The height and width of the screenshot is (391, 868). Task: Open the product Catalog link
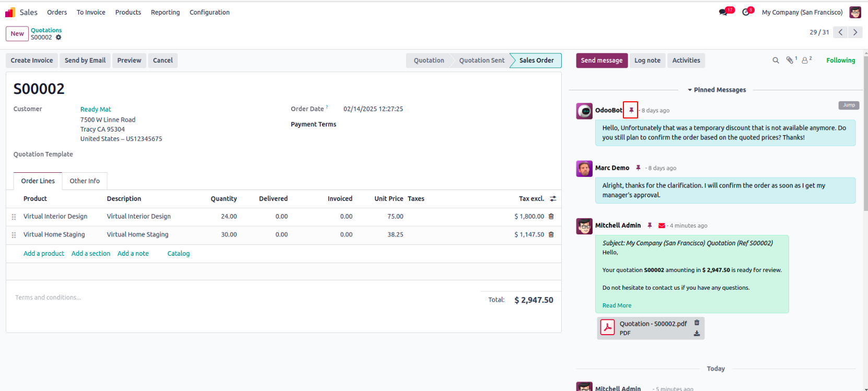(179, 254)
